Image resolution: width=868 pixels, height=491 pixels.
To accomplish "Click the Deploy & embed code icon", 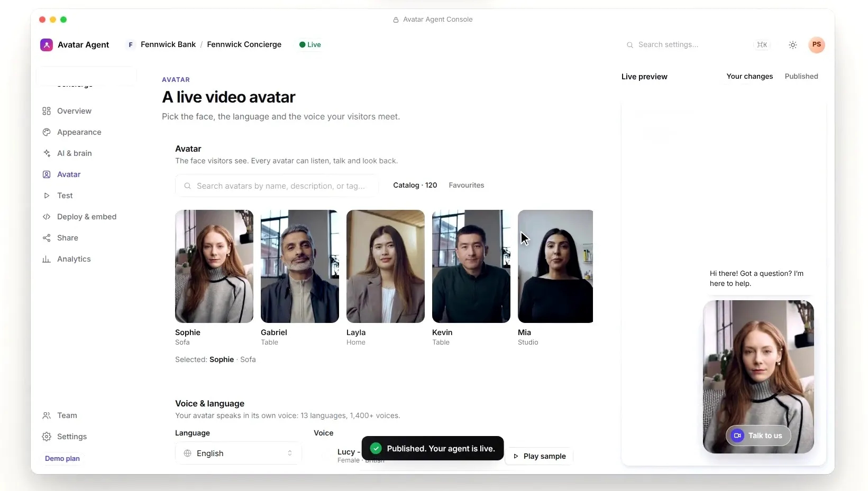I will point(47,217).
